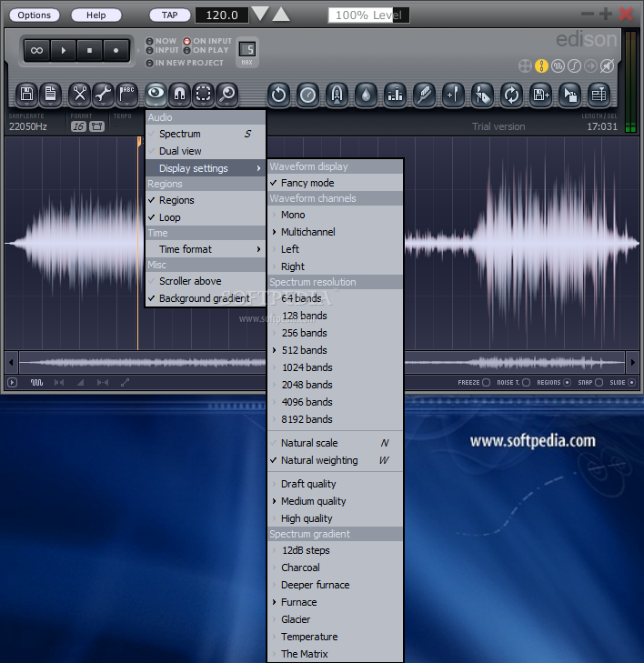Select the ON PLAY recording option

[x=206, y=50]
